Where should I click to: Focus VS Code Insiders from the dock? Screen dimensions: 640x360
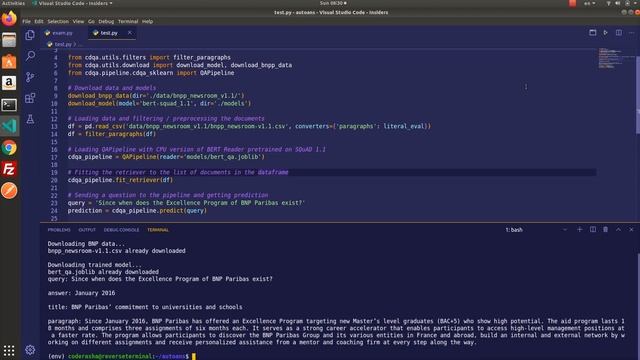click(x=9, y=126)
